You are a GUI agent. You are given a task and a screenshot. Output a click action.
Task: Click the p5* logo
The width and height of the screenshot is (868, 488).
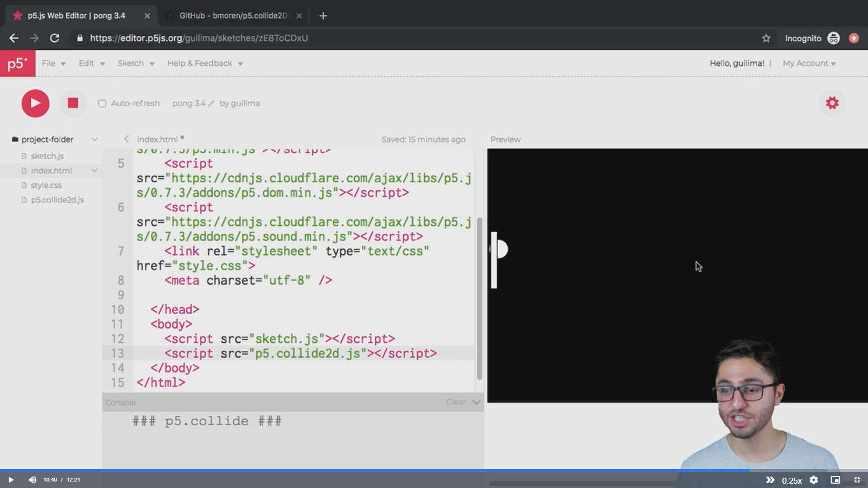click(x=17, y=63)
